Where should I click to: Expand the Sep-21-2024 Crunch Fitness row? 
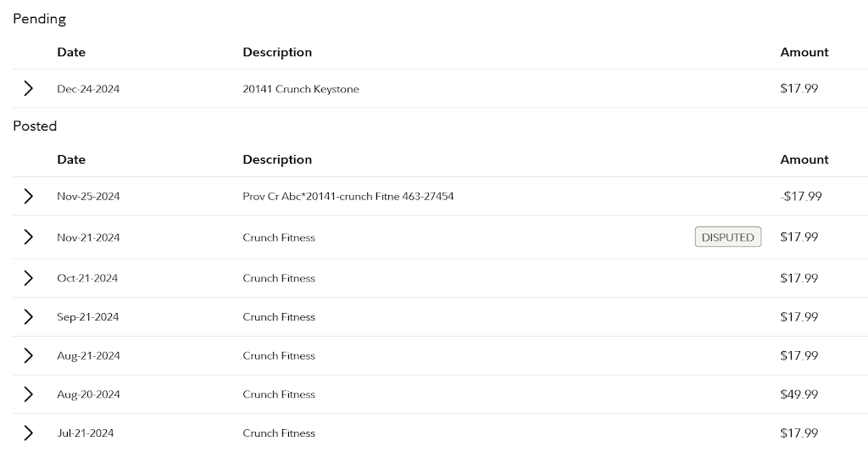(x=28, y=317)
